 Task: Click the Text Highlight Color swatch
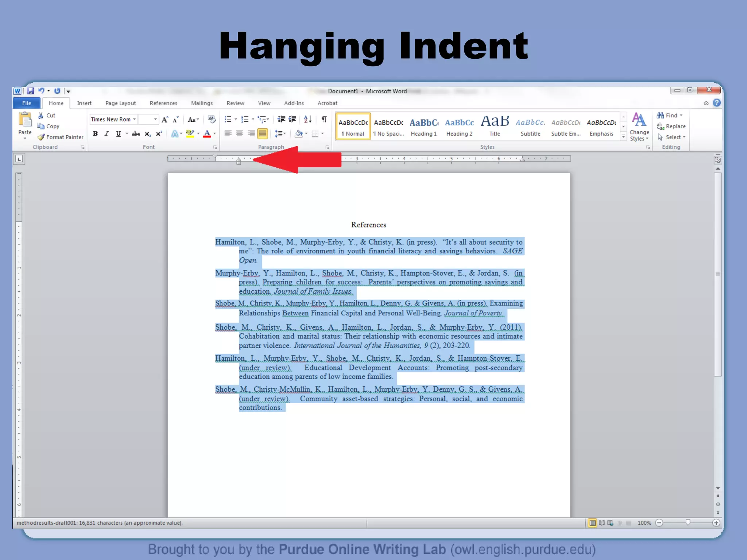190,134
